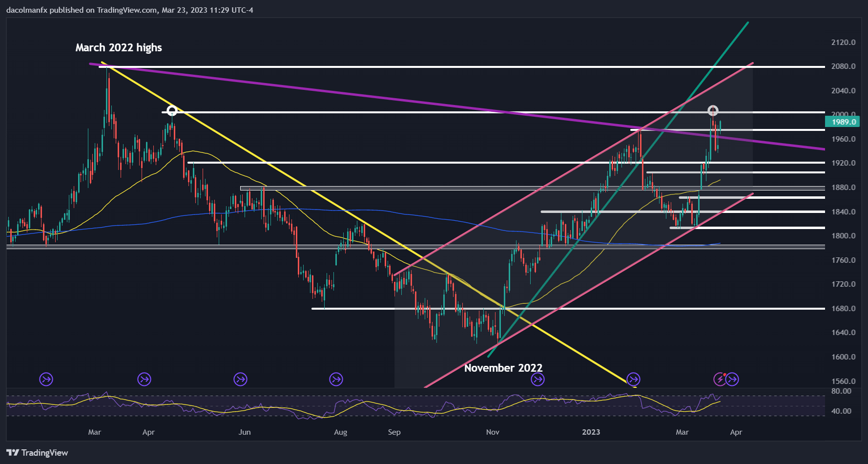
Task: Click the 1600.0 price axis label
Action: pyautogui.click(x=844, y=357)
